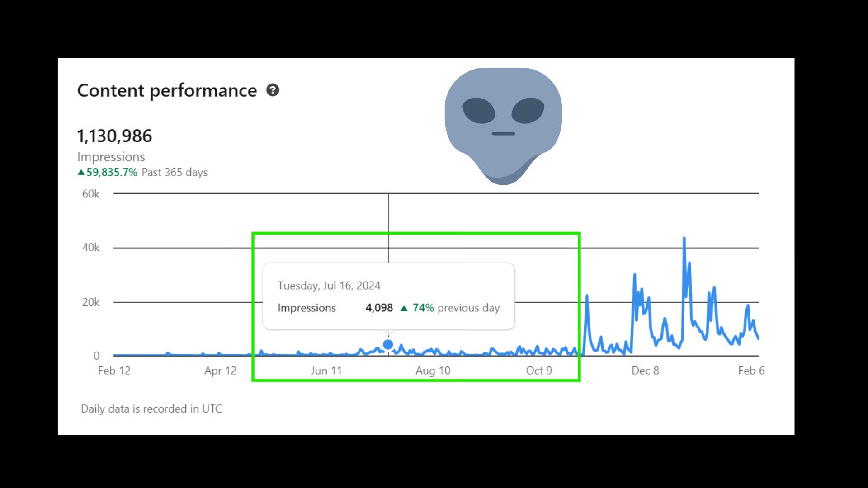This screenshot has width=868, height=488.
Task: Click the blue data point on the chart line
Action: point(388,345)
